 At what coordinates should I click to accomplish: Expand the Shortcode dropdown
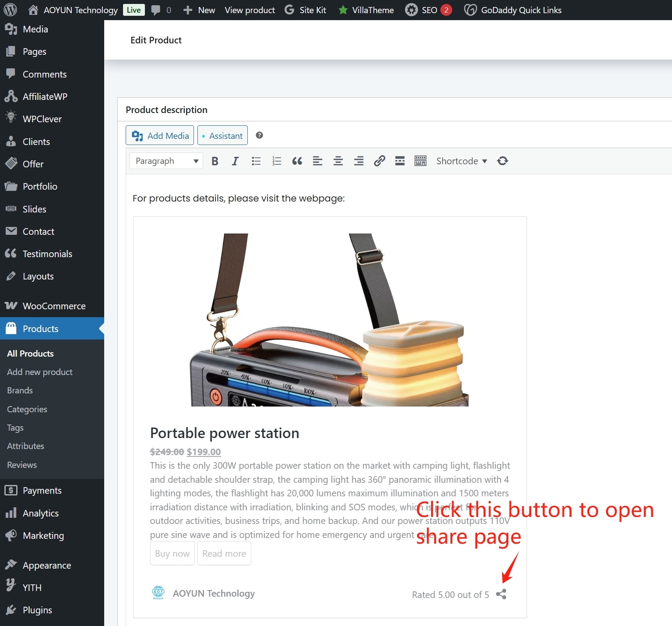click(461, 161)
